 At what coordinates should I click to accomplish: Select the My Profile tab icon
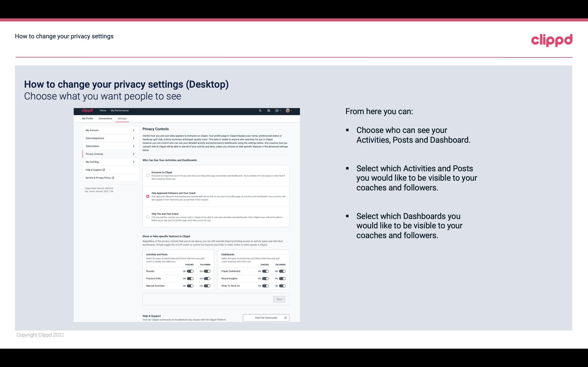tap(88, 118)
